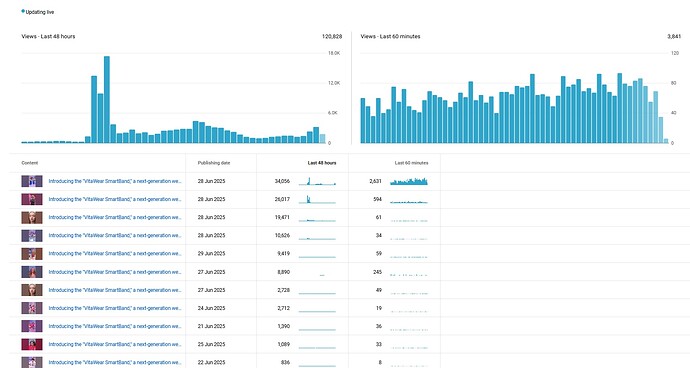Sort by the Last 60 minutes column header
The height and width of the screenshot is (368, 690).
click(x=411, y=163)
